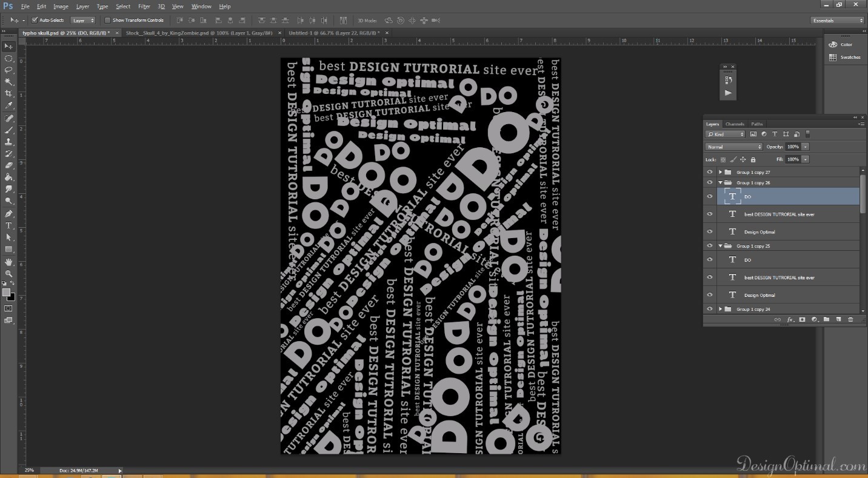Switch to Stock_Skull_4_by_KingZombie.psd document tab

[x=199, y=33]
